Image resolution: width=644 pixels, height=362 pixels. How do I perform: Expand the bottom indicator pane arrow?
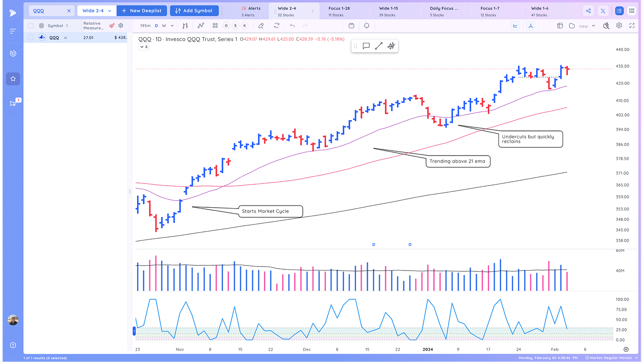tap(134, 330)
